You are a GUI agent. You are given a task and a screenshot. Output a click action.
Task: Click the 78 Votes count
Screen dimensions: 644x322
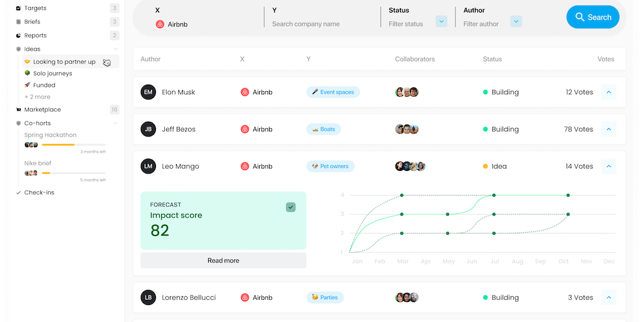pyautogui.click(x=579, y=129)
